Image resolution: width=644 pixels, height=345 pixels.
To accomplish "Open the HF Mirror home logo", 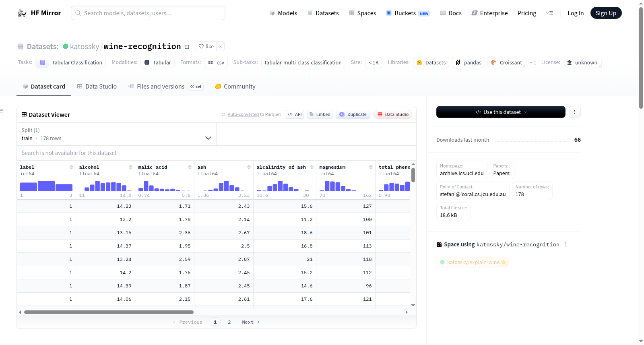I will pos(39,13).
